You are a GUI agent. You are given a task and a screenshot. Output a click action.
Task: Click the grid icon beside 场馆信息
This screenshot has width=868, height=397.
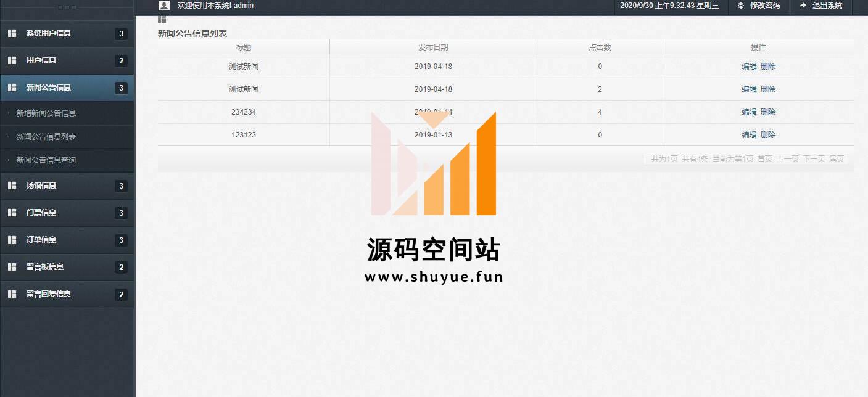(12, 185)
